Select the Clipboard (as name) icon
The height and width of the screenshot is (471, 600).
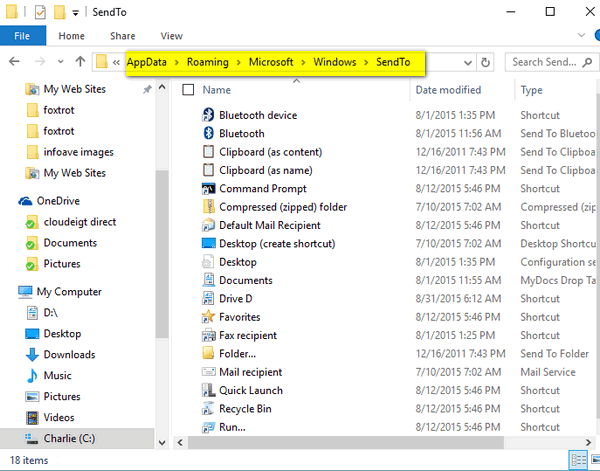click(208, 170)
